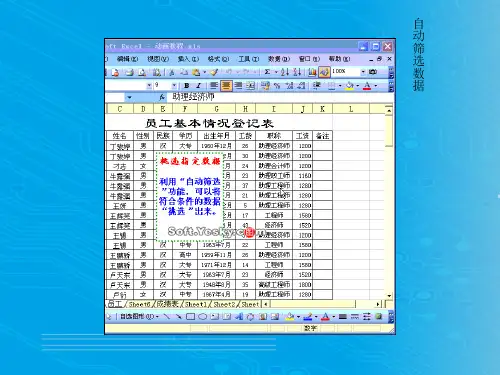This screenshot has width=500, height=375.
Task: Click the Print icon in the standard toolbar
Action: (x=129, y=72)
